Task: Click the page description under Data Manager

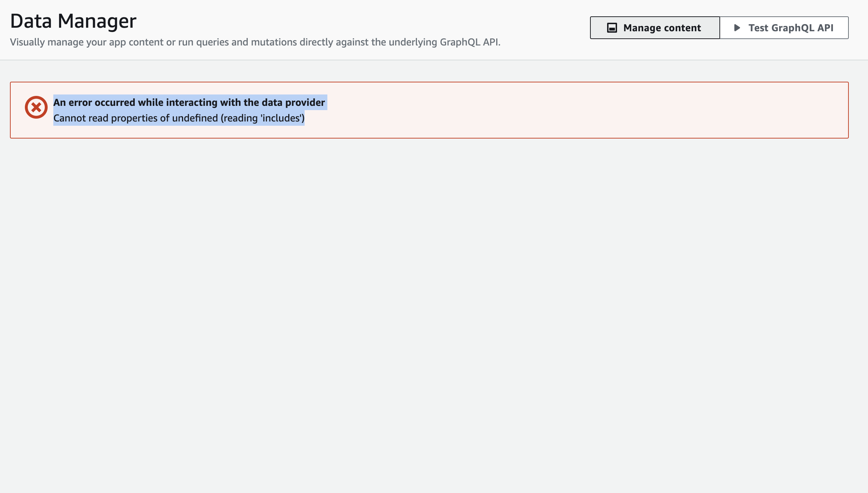Action: pyautogui.click(x=255, y=42)
